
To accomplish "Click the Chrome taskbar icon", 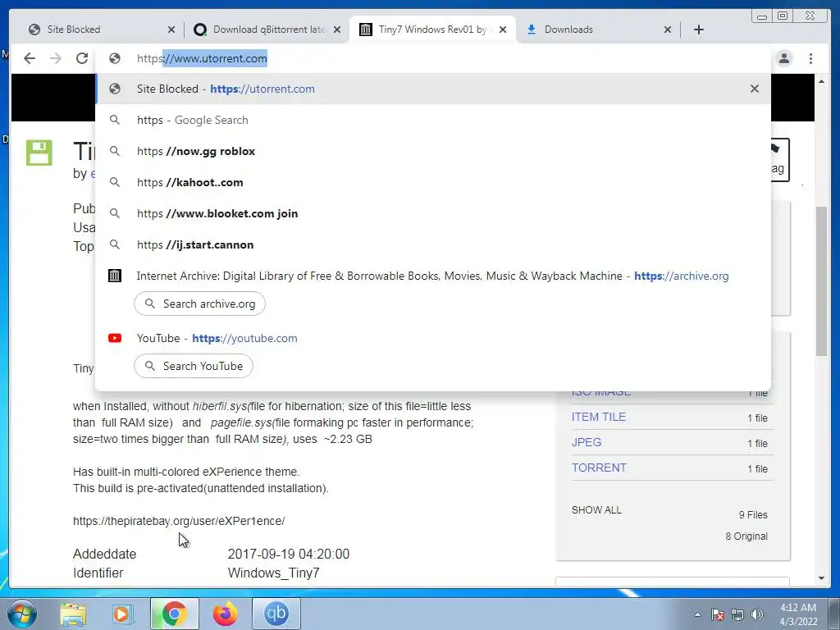I will pos(174,614).
